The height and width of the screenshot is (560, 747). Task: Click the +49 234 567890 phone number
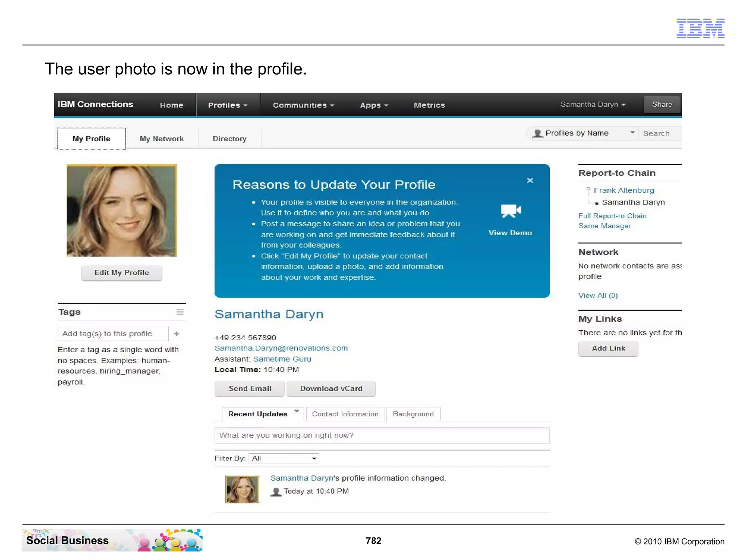pos(245,338)
